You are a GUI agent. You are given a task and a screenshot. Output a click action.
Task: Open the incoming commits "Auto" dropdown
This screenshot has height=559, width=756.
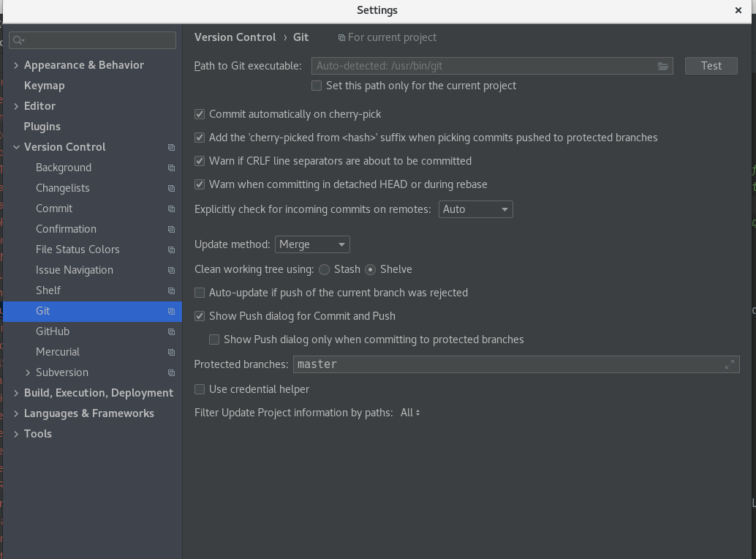click(x=475, y=209)
